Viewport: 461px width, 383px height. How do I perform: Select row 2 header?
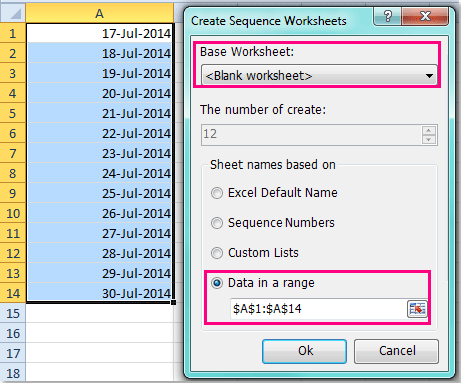tap(13, 53)
